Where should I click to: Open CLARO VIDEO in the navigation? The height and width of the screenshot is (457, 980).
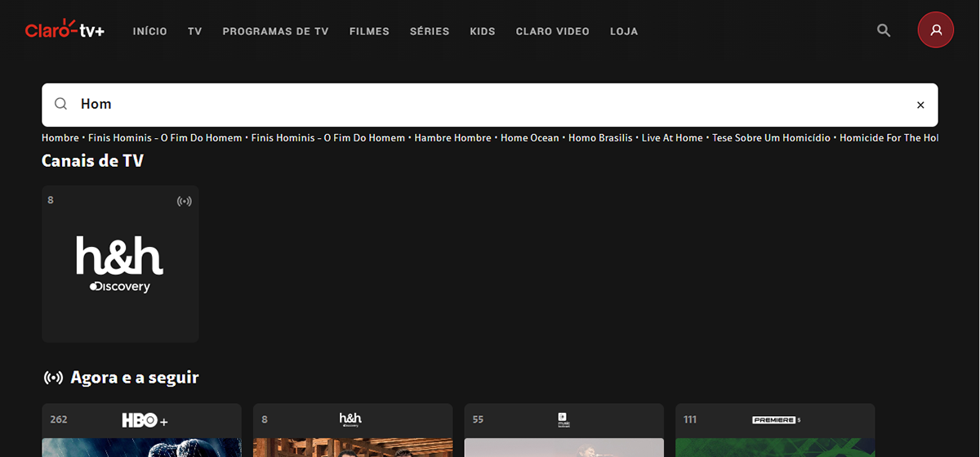(553, 31)
